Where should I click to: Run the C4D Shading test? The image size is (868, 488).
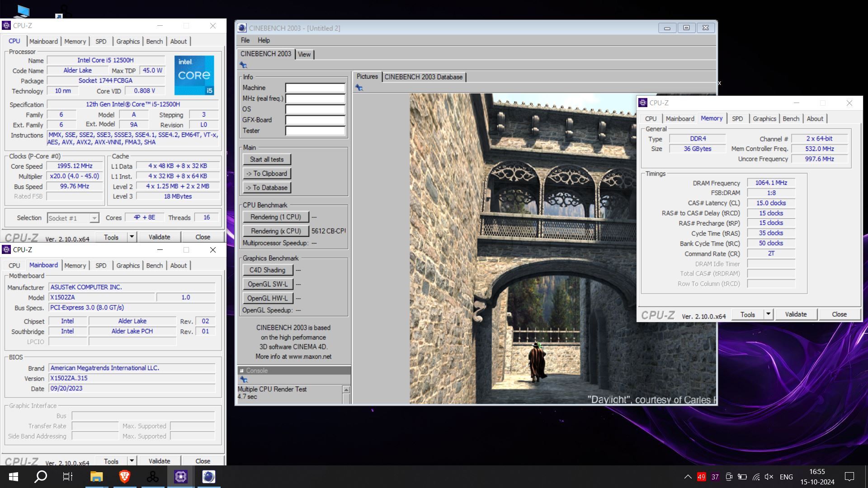(x=268, y=270)
